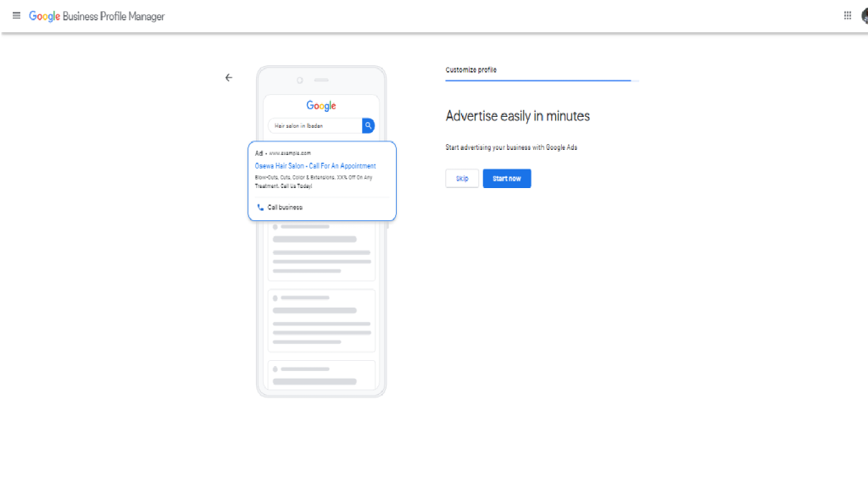868x488 pixels.
Task: Click the Google Business Profile Manager logo
Action: click(97, 16)
